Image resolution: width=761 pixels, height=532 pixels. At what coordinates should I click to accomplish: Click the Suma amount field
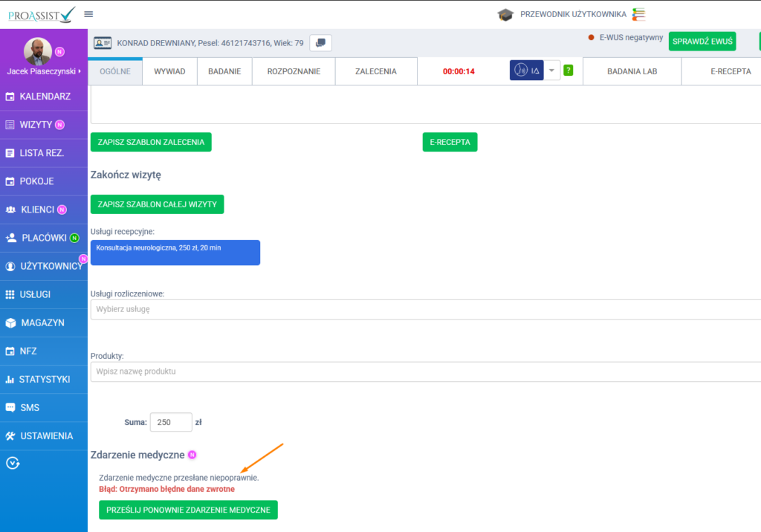(x=170, y=422)
